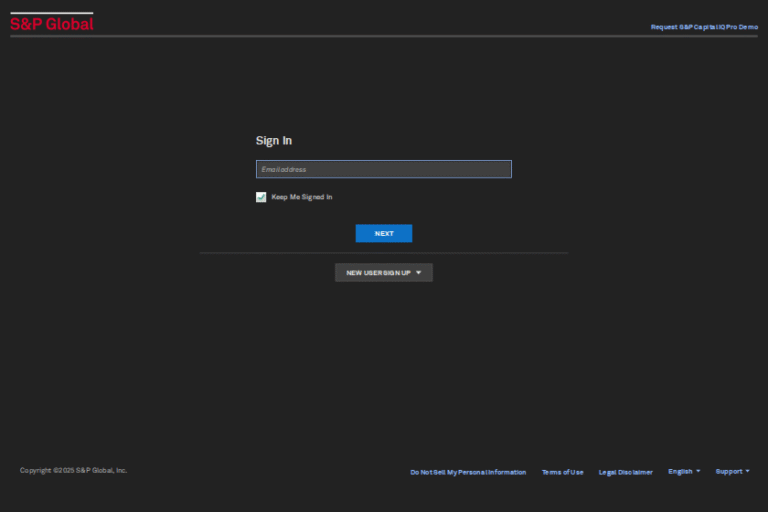Open the Terms of Use link

coord(562,472)
